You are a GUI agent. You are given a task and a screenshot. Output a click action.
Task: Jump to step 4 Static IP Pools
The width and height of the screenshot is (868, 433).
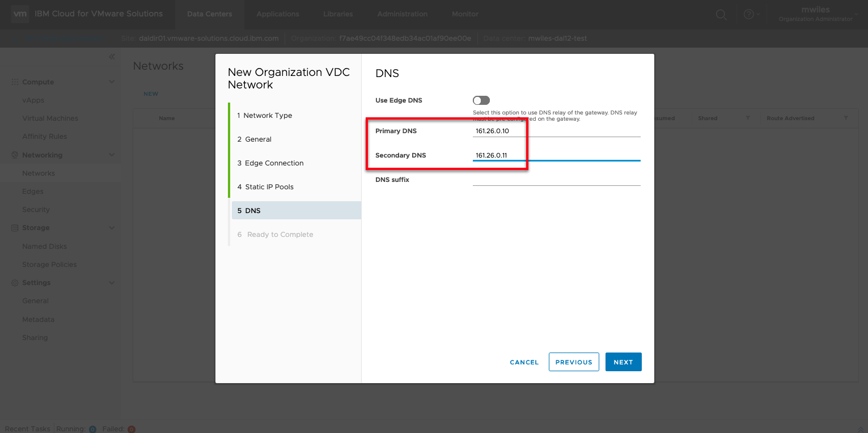pos(269,187)
